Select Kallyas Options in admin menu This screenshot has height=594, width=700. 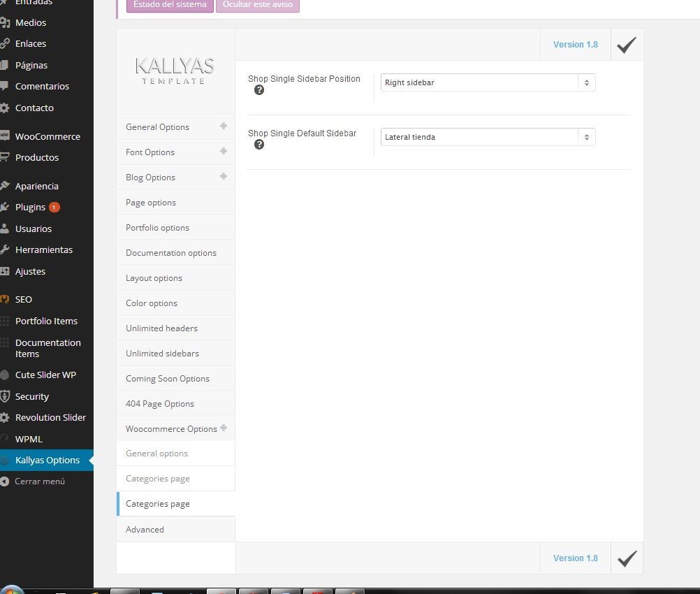tap(46, 460)
